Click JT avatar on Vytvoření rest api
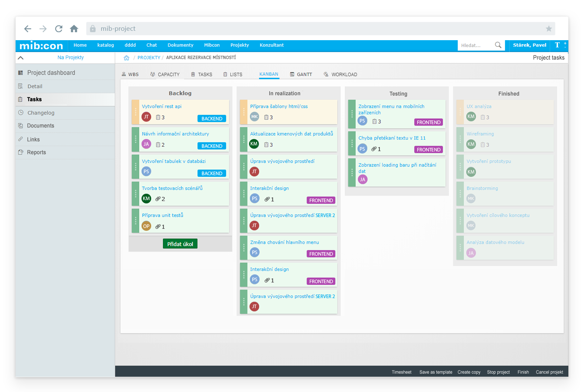Screen dimensions: 585x392 [146, 117]
